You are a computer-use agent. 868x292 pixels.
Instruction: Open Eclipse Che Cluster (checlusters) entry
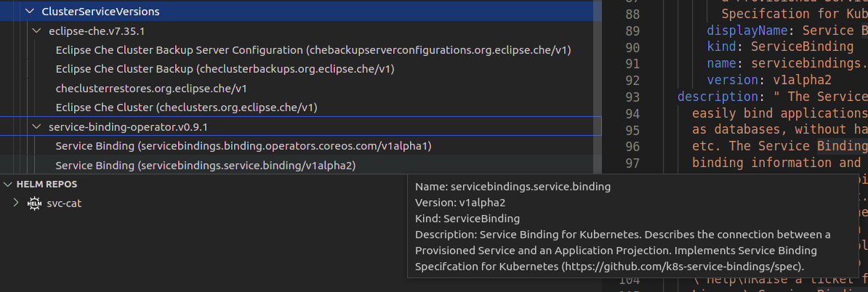click(187, 108)
